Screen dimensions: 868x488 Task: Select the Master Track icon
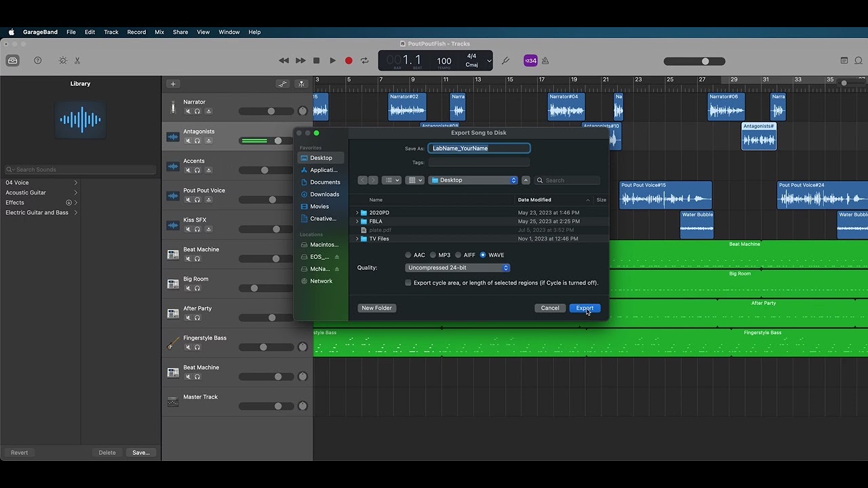point(173,402)
